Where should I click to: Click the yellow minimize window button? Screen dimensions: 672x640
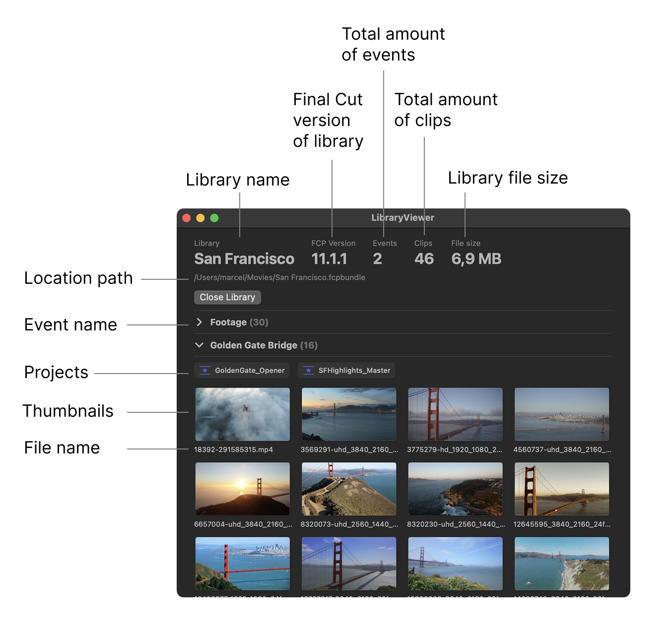coord(201,218)
